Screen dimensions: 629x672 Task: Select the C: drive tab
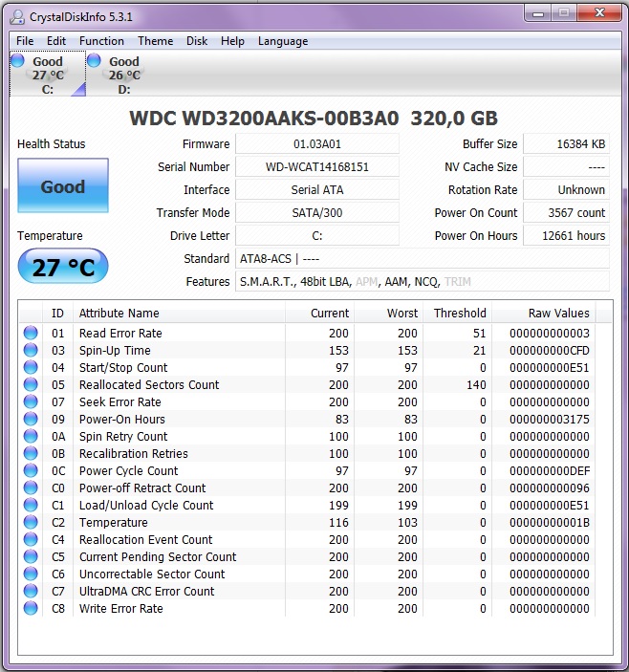click(48, 75)
